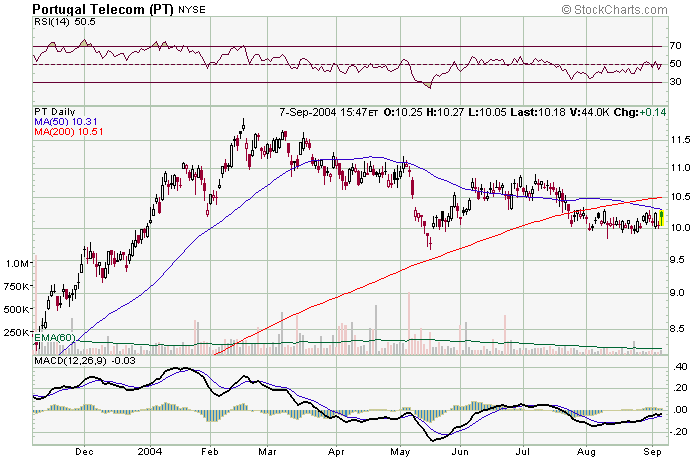
Task: Click the 250K volume axis label
Action: click(x=16, y=333)
